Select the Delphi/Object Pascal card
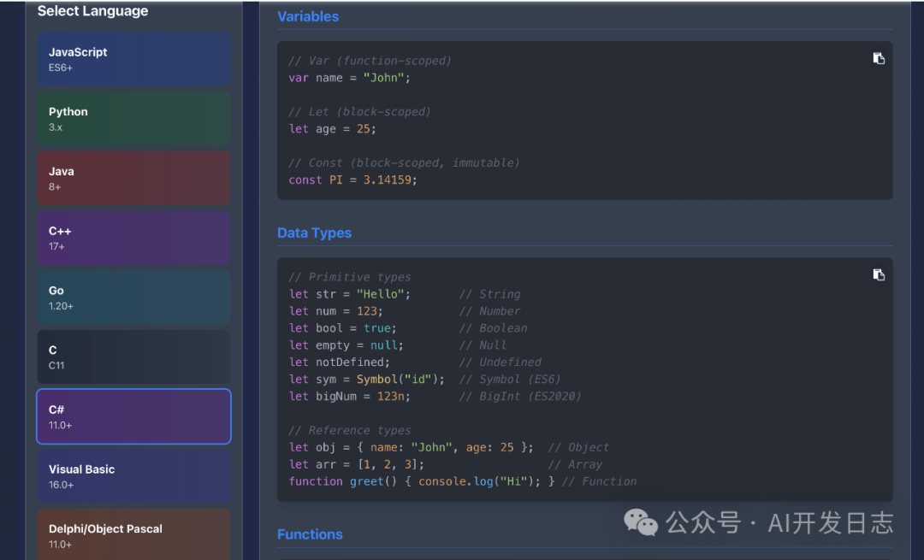Image resolution: width=924 pixels, height=560 pixels. 133,534
